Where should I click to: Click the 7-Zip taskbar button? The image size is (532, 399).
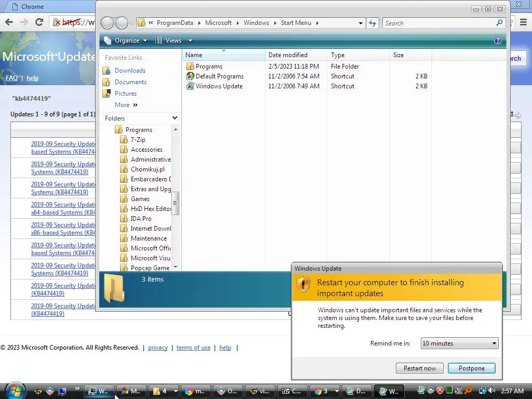[292, 391]
